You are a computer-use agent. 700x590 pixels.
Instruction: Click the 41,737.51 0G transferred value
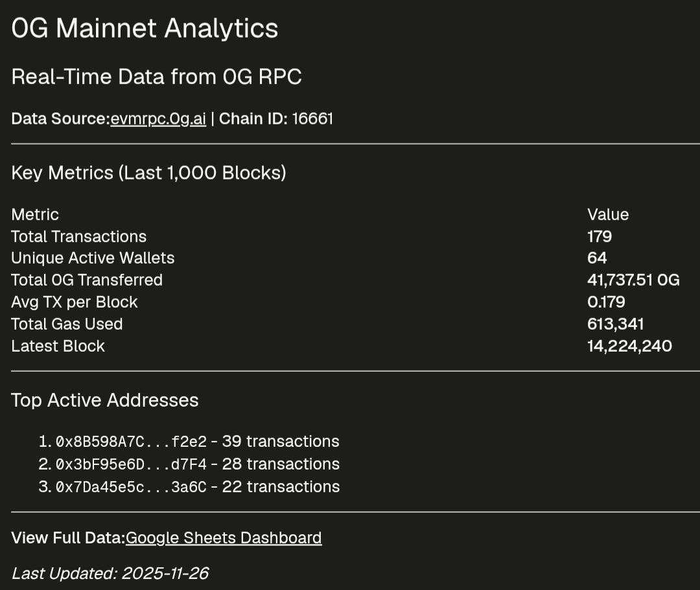coord(633,280)
